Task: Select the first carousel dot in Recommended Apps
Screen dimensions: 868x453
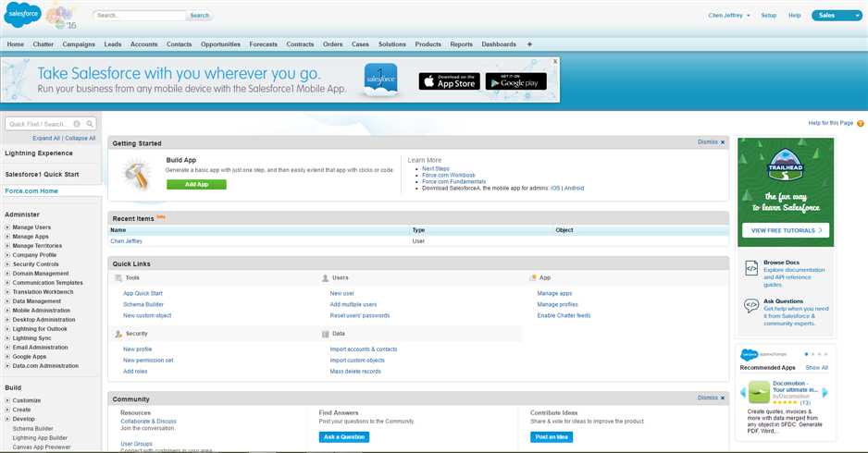Action: 806,354
